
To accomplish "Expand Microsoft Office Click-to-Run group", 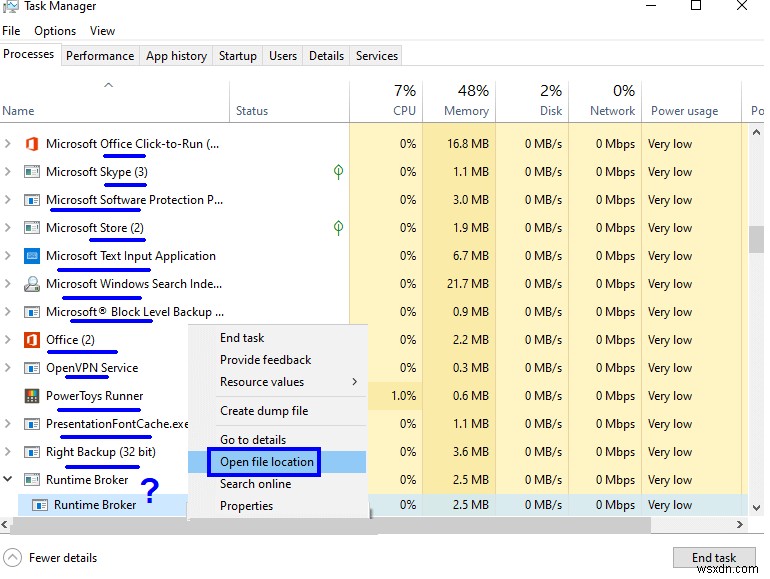I will click(7, 144).
